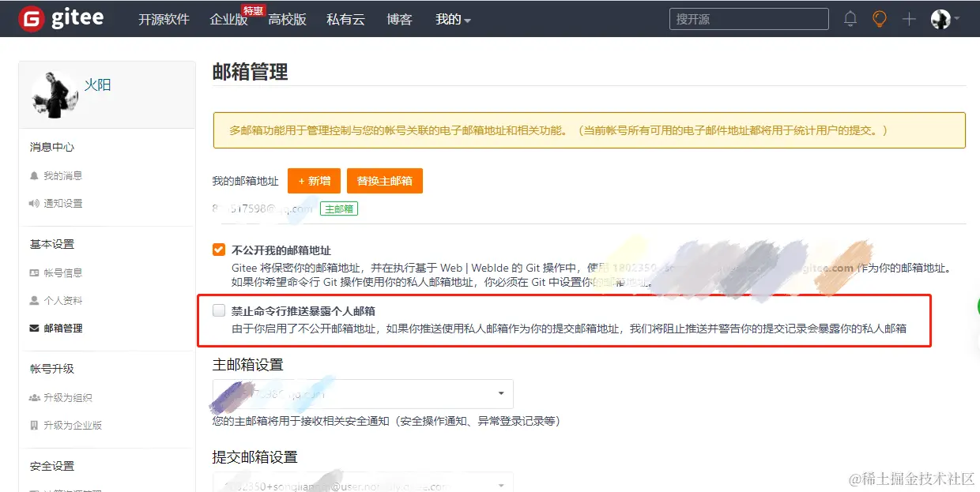Open the 主邮箱设置 dropdown
The height and width of the screenshot is (492, 980).
tap(363, 393)
